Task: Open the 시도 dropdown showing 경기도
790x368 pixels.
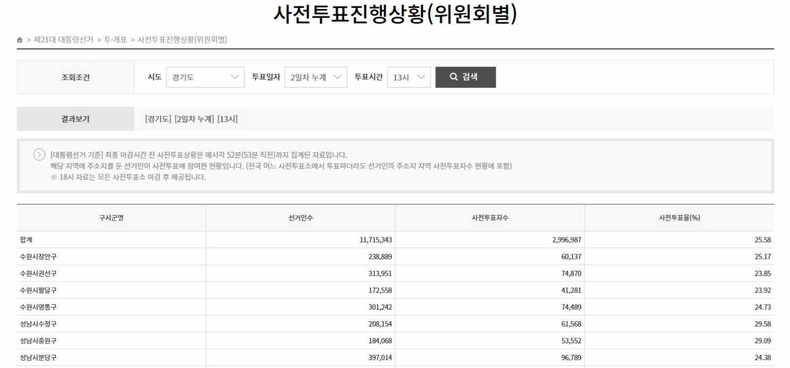Action: pos(205,77)
